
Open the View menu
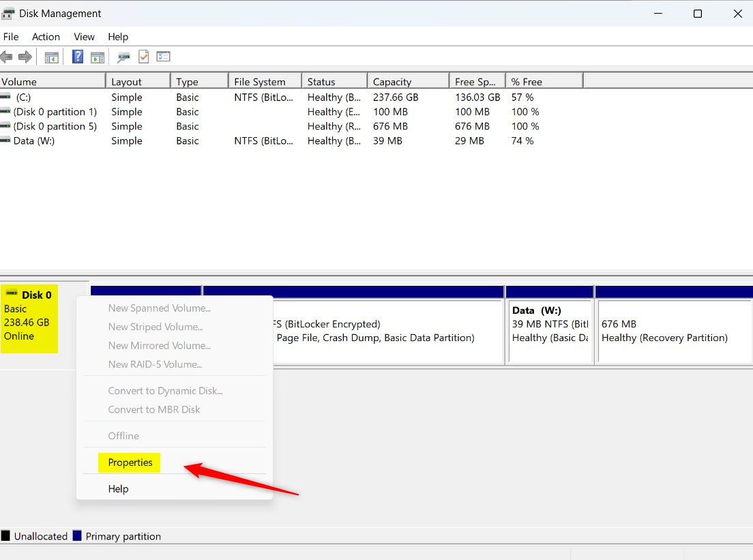point(83,37)
